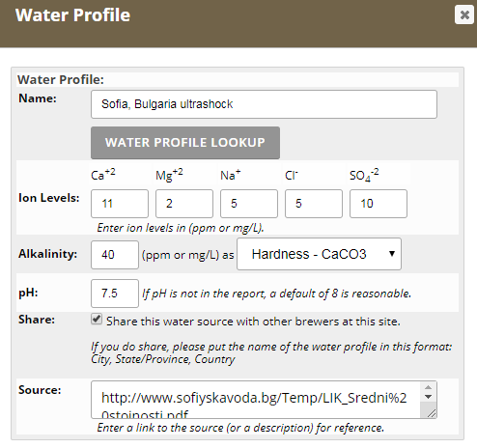The height and width of the screenshot is (448, 477).
Task: Select the SO4-2 ion level field
Action: 379,204
